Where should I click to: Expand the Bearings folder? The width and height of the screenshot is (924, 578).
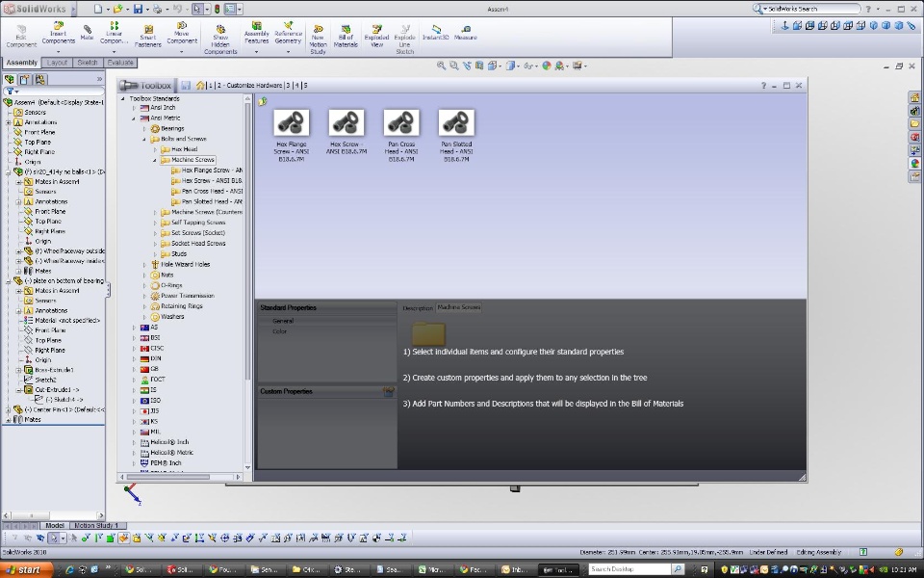point(144,128)
